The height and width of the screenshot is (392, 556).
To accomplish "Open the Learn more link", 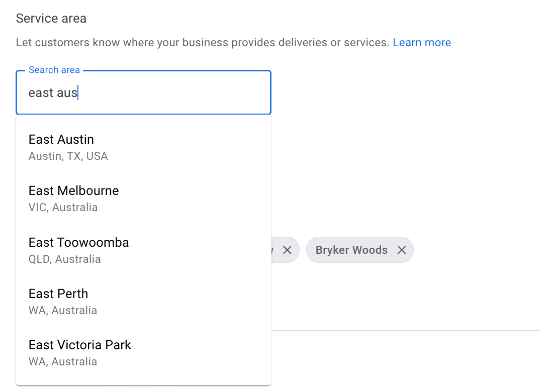I will [422, 43].
